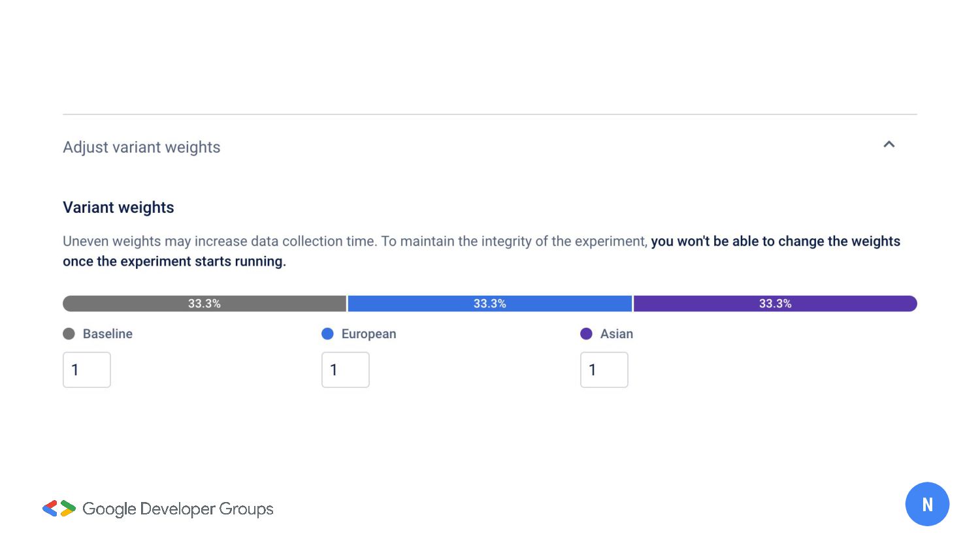This screenshot has width=980, height=551.
Task: Click the blue N avatar circle
Action: click(927, 504)
